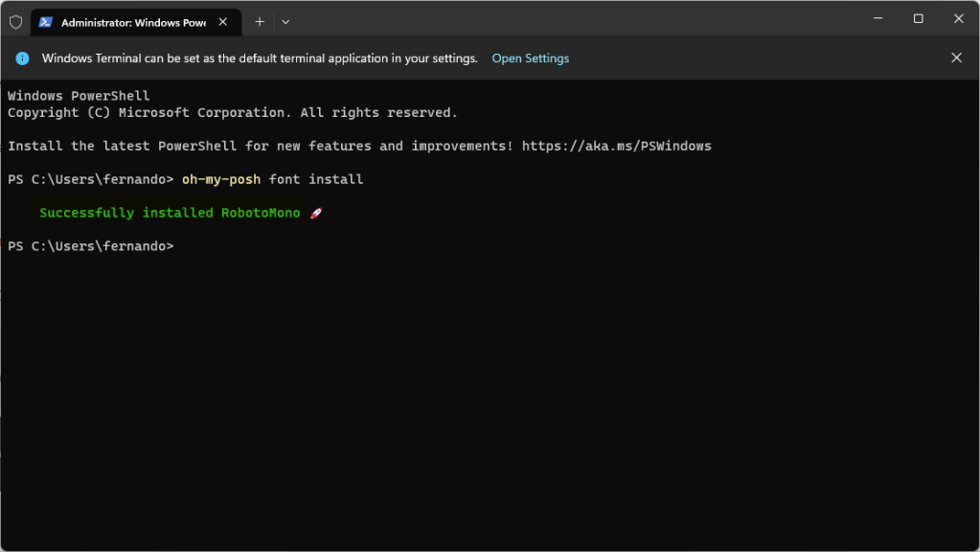Click the administrator shield icon
This screenshot has height=552, width=980.
[15, 22]
